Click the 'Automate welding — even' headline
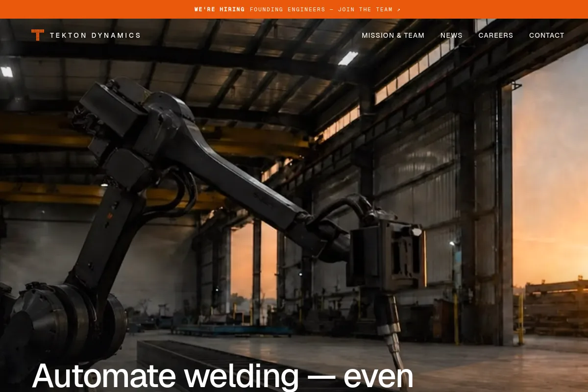Image resolution: width=588 pixels, height=392 pixels. pos(223,376)
